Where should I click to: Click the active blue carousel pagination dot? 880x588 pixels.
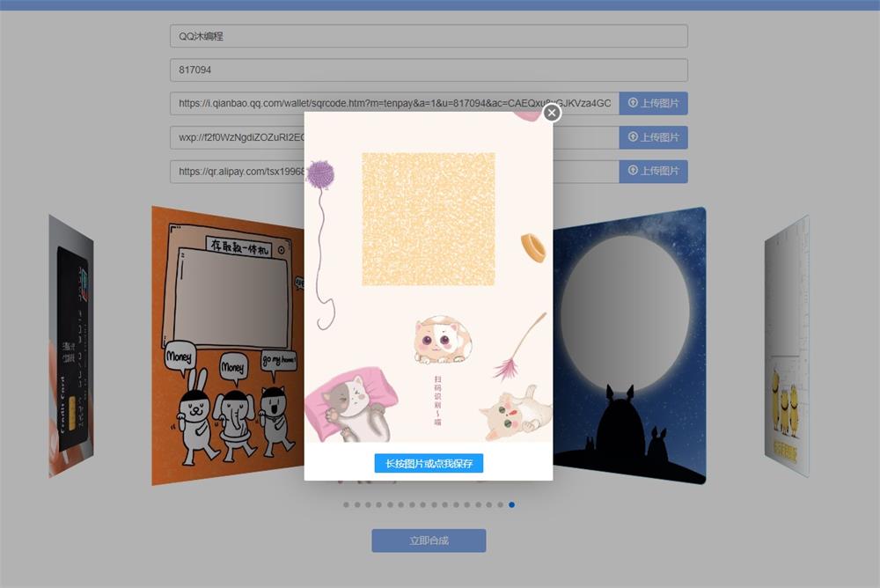[511, 505]
